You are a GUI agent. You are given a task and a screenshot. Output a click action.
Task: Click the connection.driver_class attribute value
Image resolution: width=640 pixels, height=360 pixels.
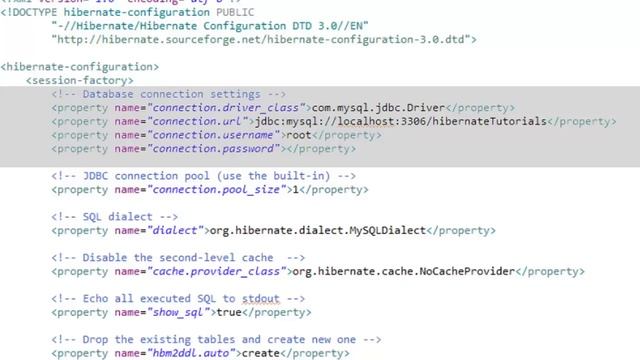[x=226, y=108]
